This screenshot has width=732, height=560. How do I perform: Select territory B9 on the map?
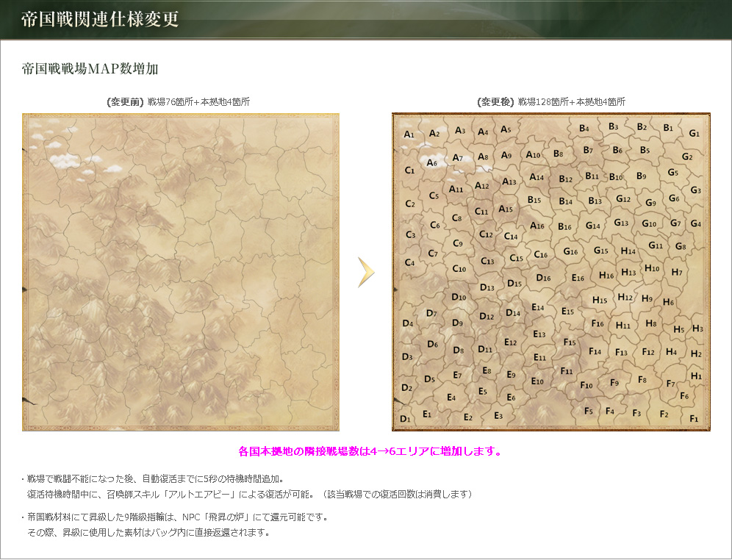click(x=642, y=176)
